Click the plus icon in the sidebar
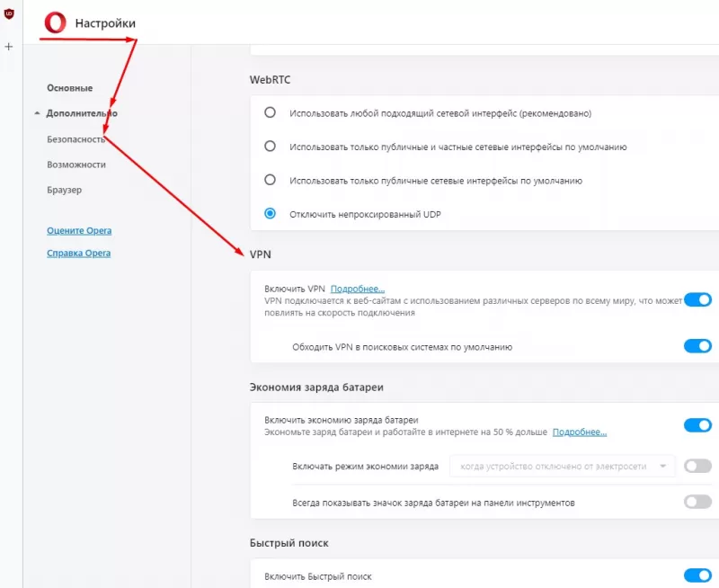The image size is (719, 588). point(9,46)
